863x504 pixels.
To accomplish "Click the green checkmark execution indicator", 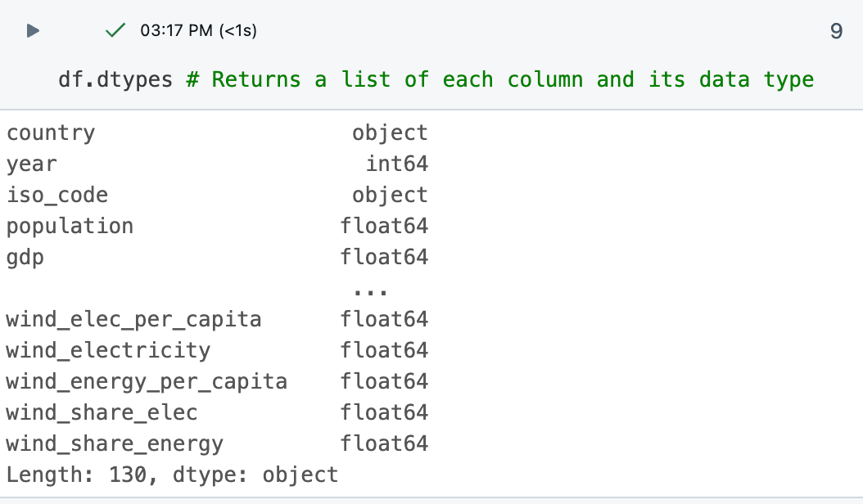I will [115, 30].
